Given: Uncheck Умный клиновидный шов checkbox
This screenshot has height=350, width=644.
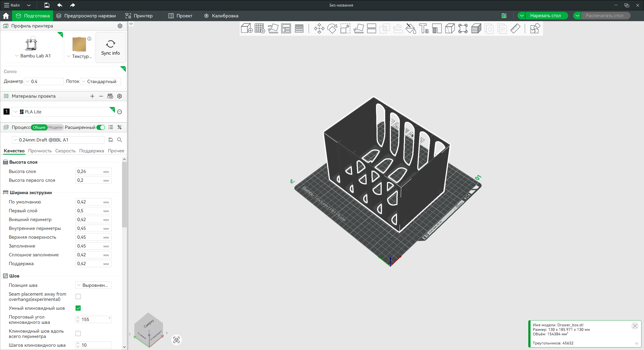Looking at the screenshot, I should point(78,308).
